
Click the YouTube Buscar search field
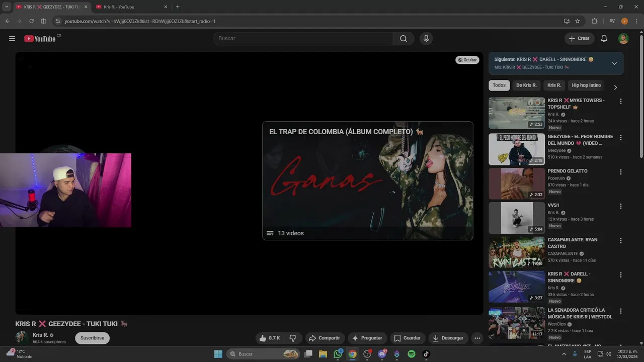(303, 39)
